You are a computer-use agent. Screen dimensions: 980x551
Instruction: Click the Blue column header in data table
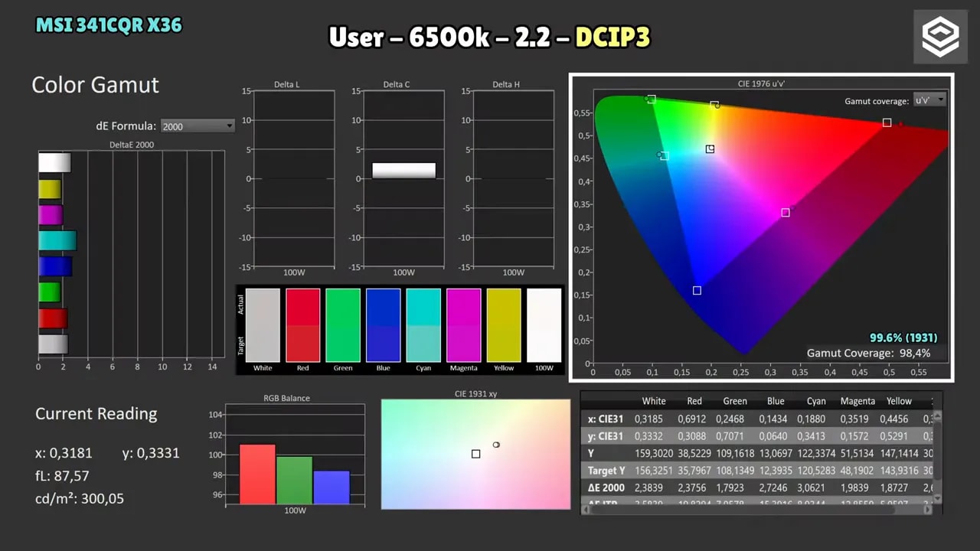point(776,401)
